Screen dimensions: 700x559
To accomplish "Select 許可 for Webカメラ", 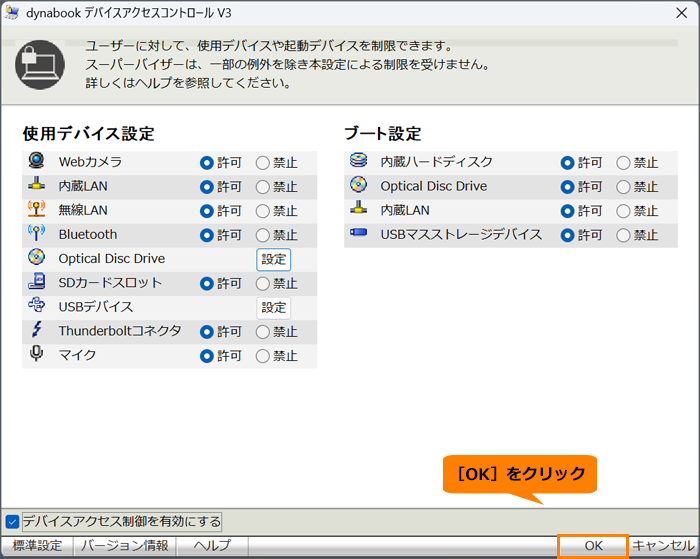I will tap(207, 163).
